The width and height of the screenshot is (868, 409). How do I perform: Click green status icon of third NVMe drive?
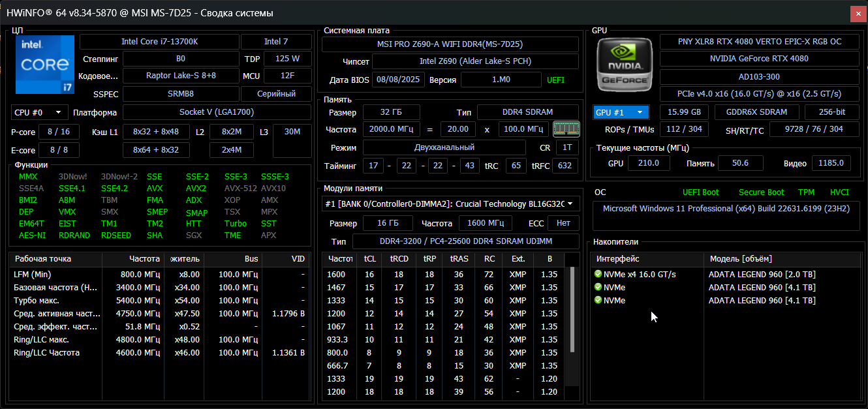[598, 300]
